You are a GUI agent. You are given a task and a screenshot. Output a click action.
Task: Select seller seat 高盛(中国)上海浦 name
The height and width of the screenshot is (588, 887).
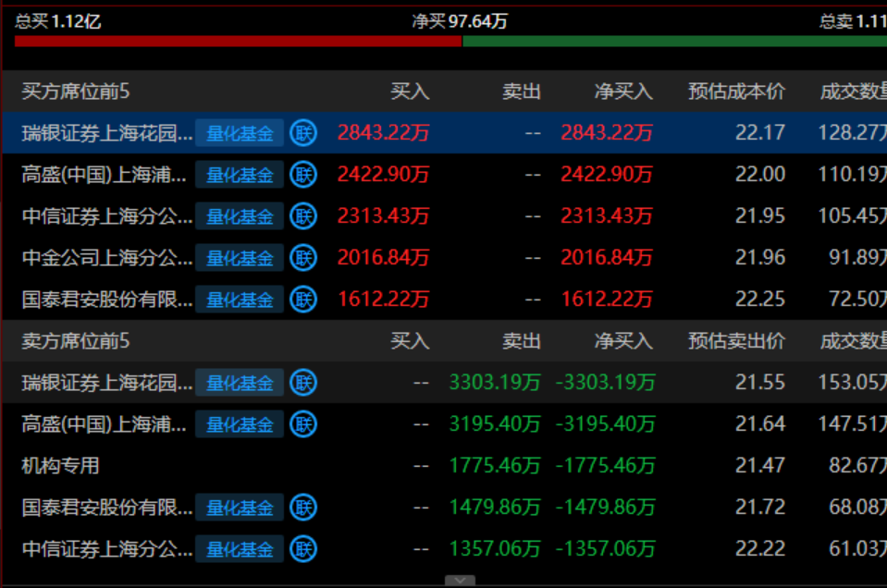pos(104,424)
